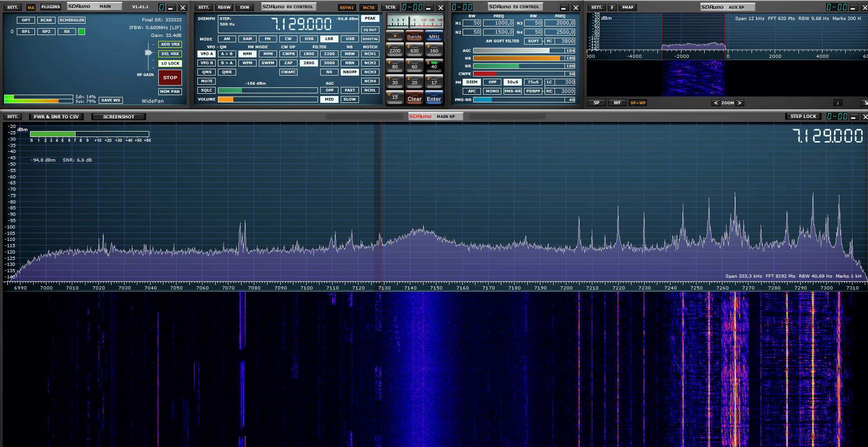Viewport: 868px width, 447px height.
Task: Enable NR noise reduction in RX Control
Action: 329,72
